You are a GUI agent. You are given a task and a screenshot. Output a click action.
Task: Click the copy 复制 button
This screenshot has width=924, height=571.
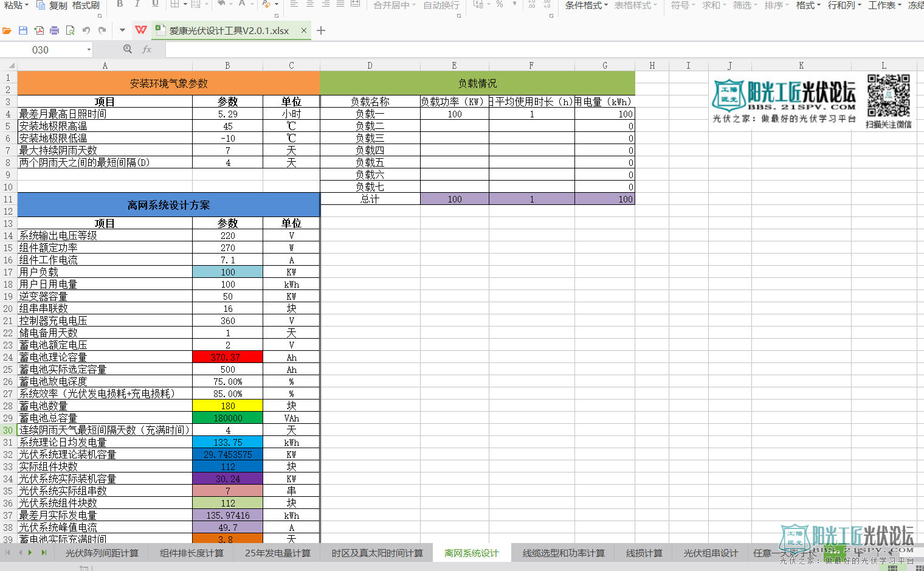[x=52, y=5]
